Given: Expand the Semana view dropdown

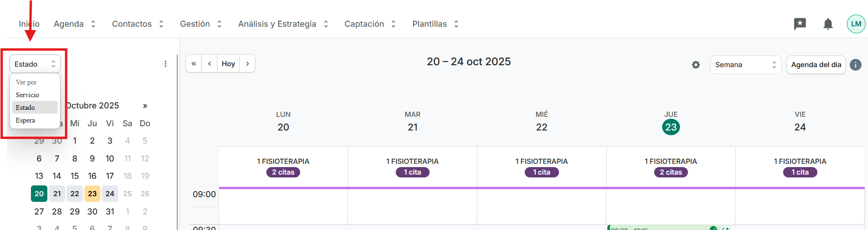Looking at the screenshot, I should pyautogui.click(x=745, y=65).
